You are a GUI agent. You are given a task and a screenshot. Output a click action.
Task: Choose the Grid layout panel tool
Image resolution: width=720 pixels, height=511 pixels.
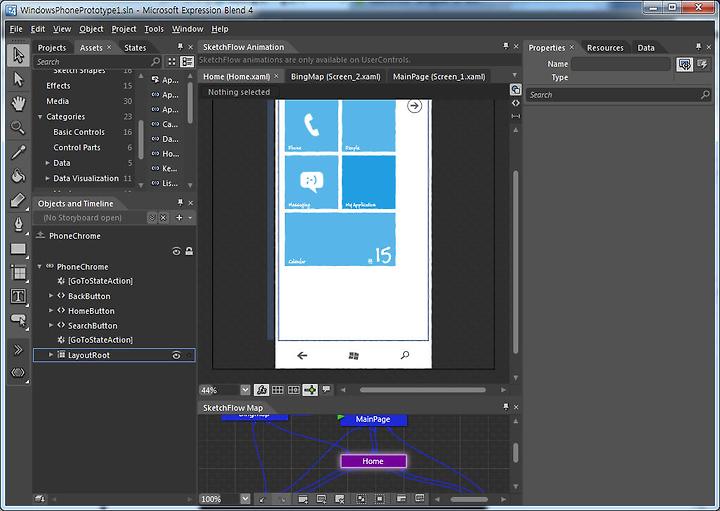(18, 273)
